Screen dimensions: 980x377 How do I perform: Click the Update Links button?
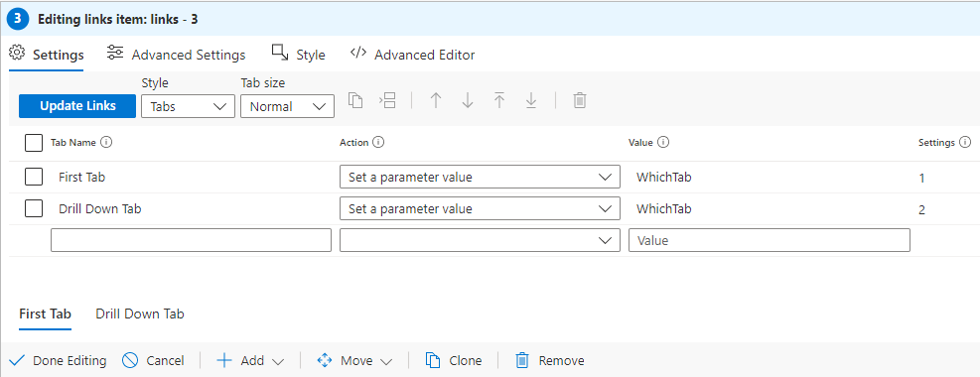pos(77,106)
